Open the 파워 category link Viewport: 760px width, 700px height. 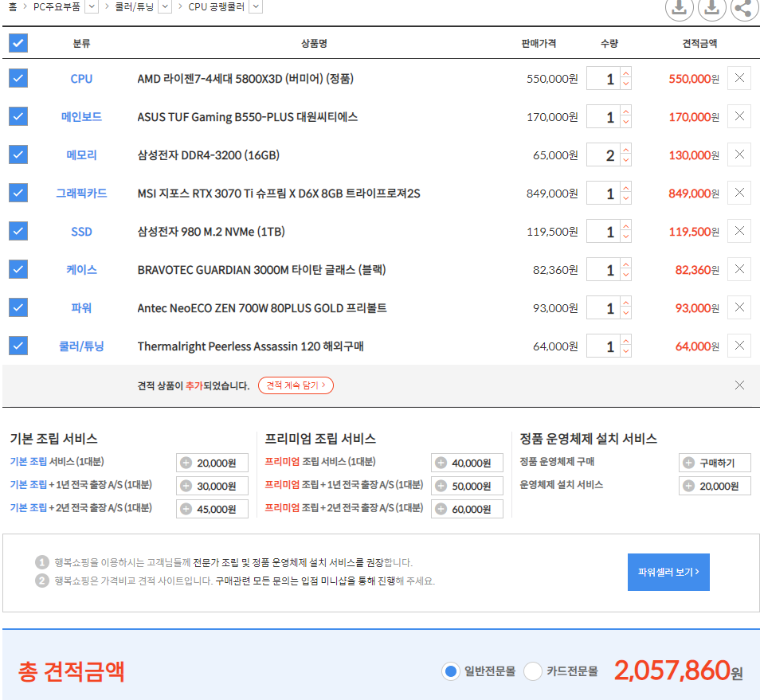tap(81, 307)
